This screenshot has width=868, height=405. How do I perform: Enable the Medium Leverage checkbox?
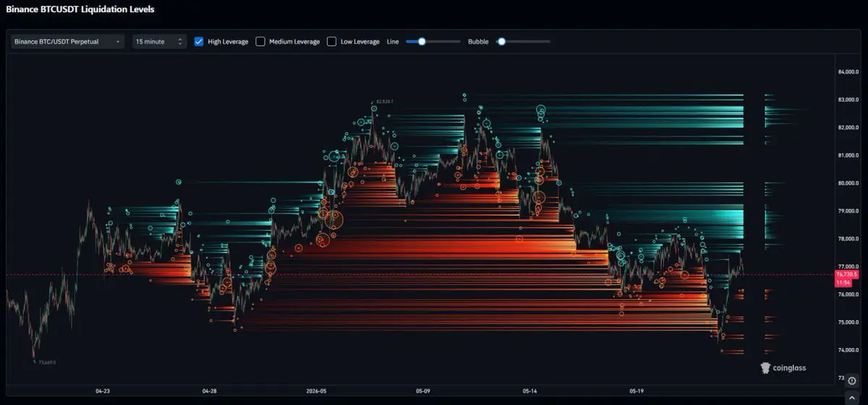pyautogui.click(x=260, y=41)
